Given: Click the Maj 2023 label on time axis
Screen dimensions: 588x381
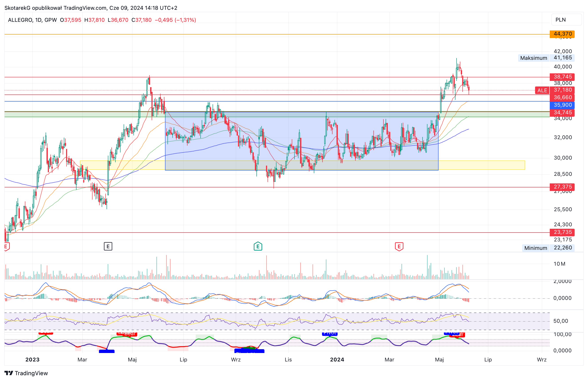Looking at the screenshot, I should (x=132, y=359).
